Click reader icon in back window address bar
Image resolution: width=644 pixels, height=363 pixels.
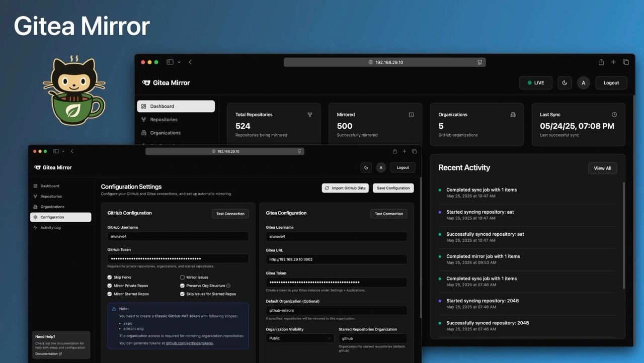(x=479, y=62)
